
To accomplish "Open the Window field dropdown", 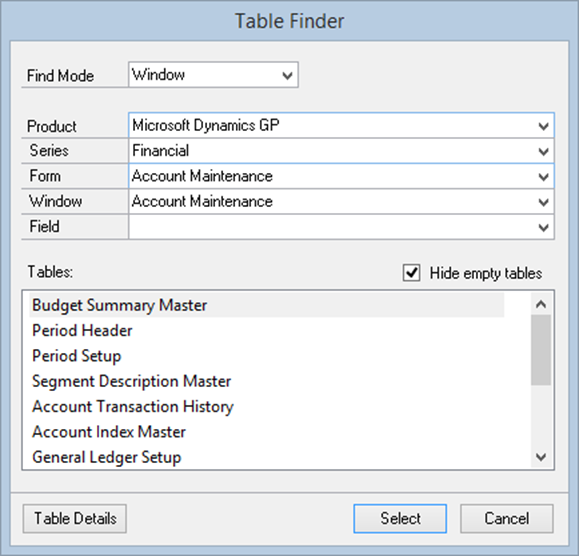I will (341, 202).
